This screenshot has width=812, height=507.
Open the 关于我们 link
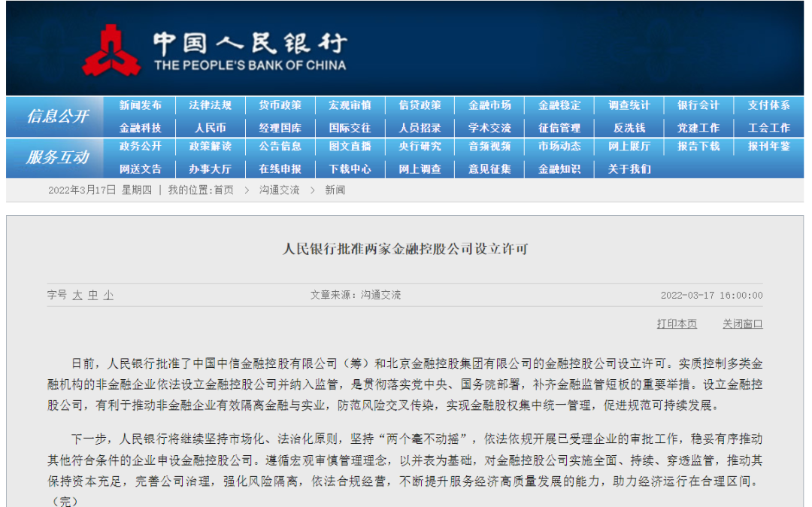pyautogui.click(x=629, y=169)
